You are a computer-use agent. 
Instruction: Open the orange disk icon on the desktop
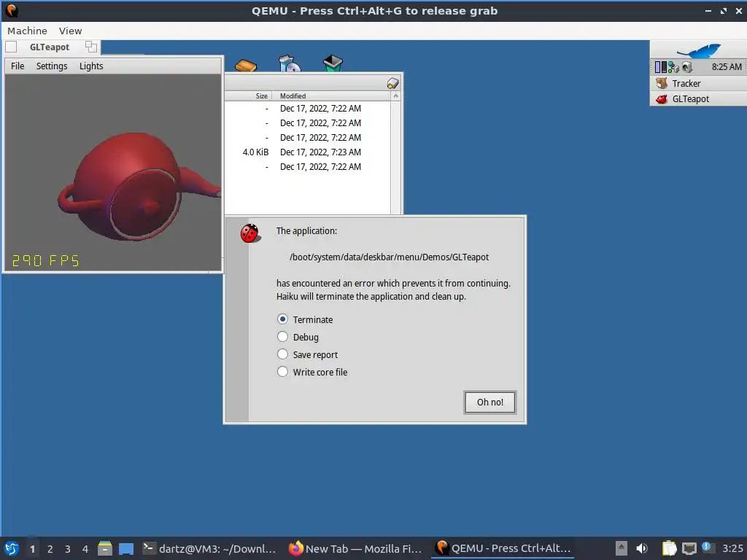246,65
